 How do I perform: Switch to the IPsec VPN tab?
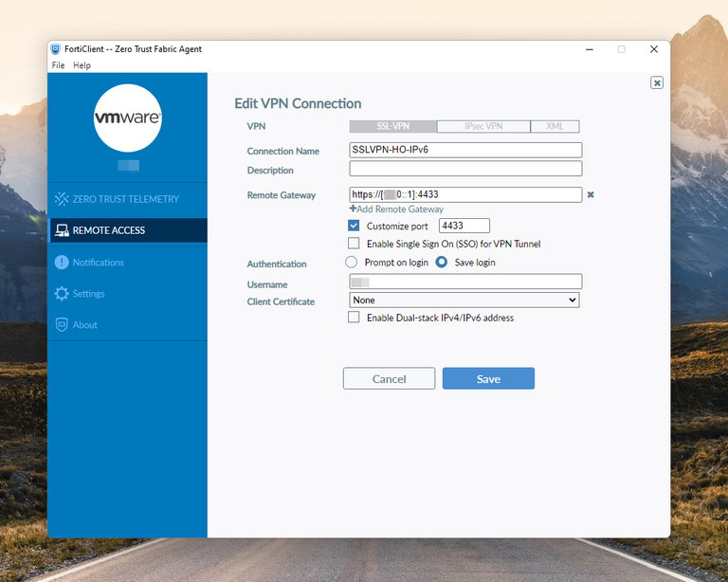coord(483,126)
